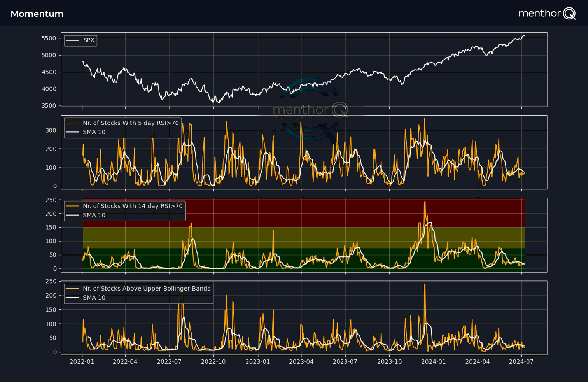The height and width of the screenshot is (382, 588).
Task: Click the orange line swatch for 5 day RSI legend
Action: tap(72, 123)
